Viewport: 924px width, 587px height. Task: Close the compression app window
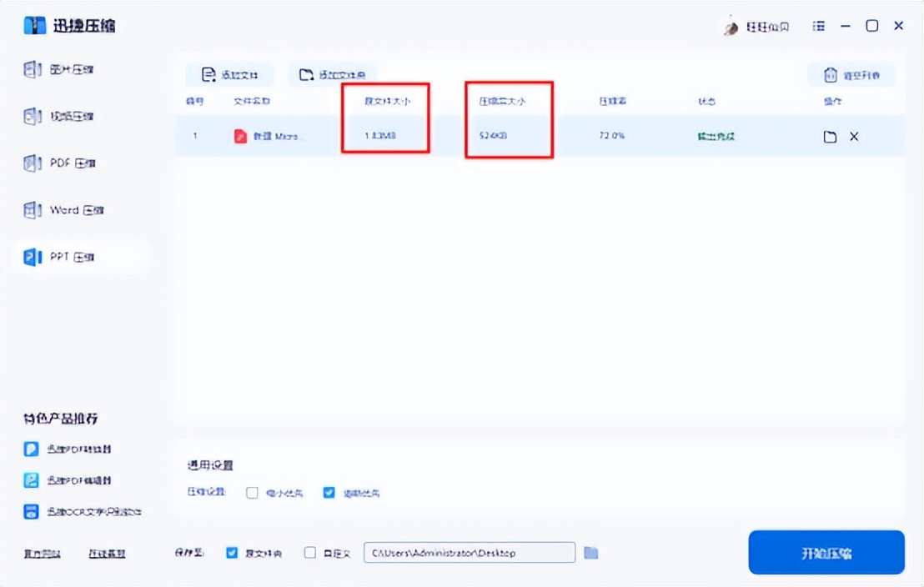[899, 26]
